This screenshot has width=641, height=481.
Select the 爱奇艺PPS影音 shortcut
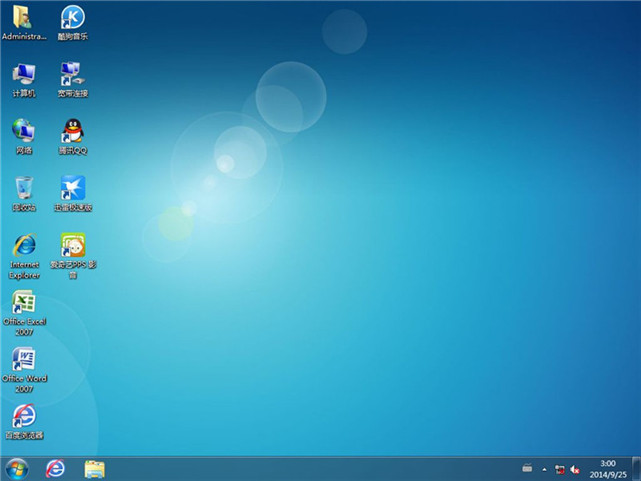[73, 256]
